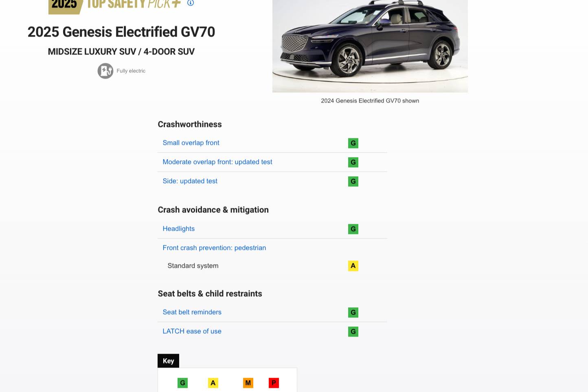Open the Headlights rating link

(179, 229)
